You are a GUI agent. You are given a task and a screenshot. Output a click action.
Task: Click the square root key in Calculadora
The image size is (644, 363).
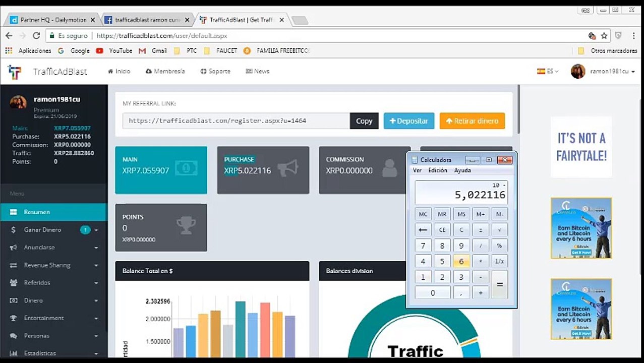coord(499,230)
